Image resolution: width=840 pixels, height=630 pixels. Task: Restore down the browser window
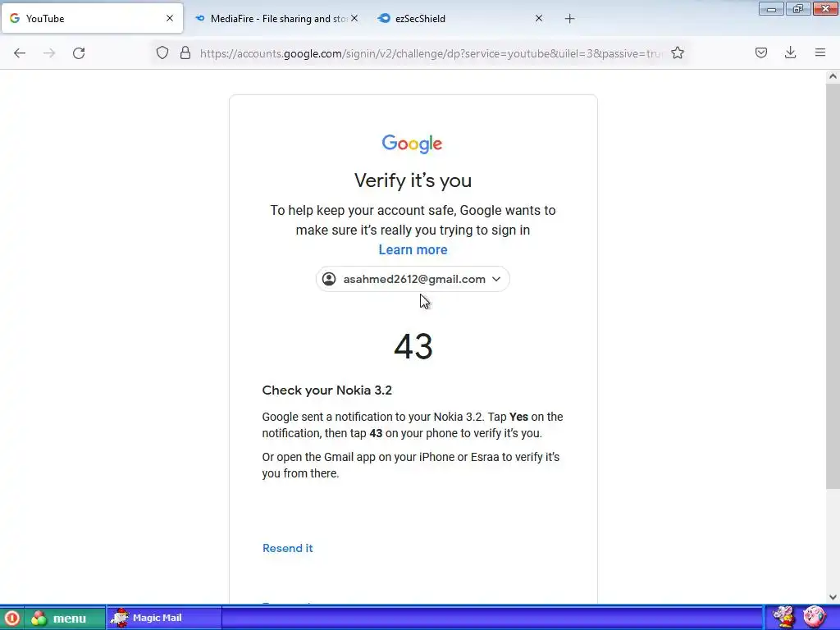(798, 8)
